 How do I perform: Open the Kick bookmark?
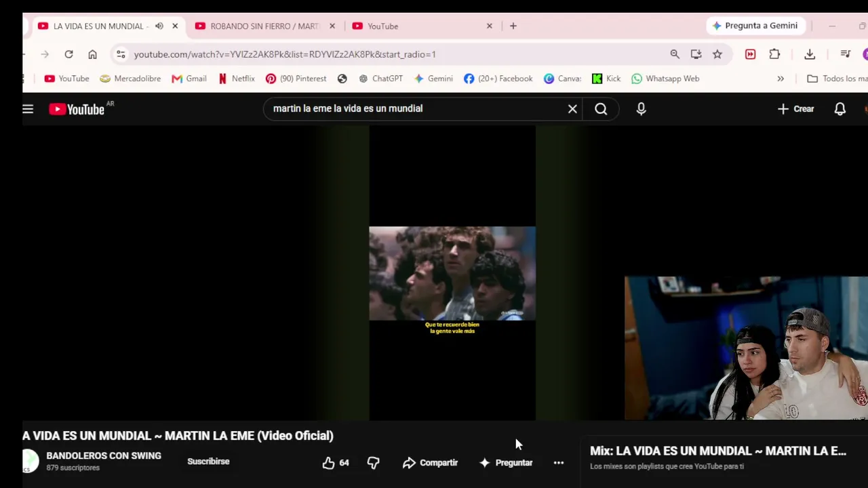[x=606, y=79]
